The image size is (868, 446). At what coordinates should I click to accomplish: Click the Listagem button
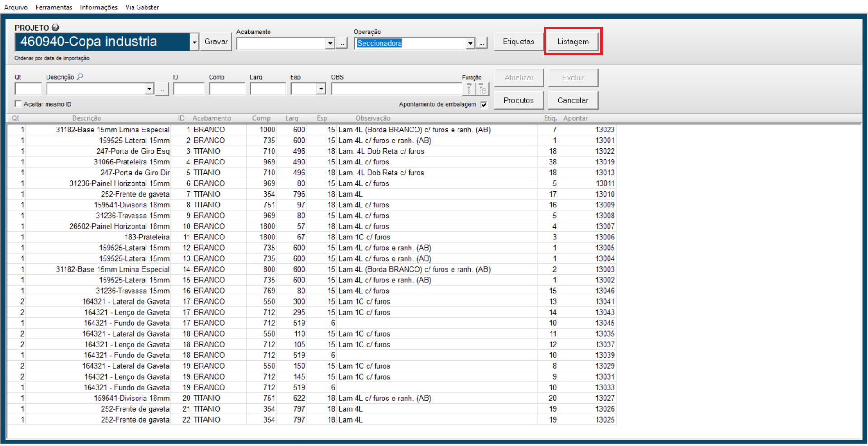click(x=573, y=42)
